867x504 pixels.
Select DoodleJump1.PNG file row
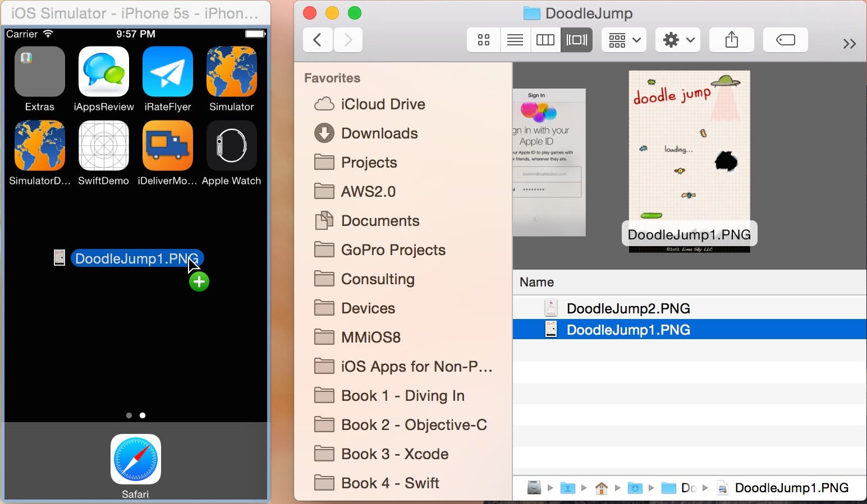(x=690, y=330)
